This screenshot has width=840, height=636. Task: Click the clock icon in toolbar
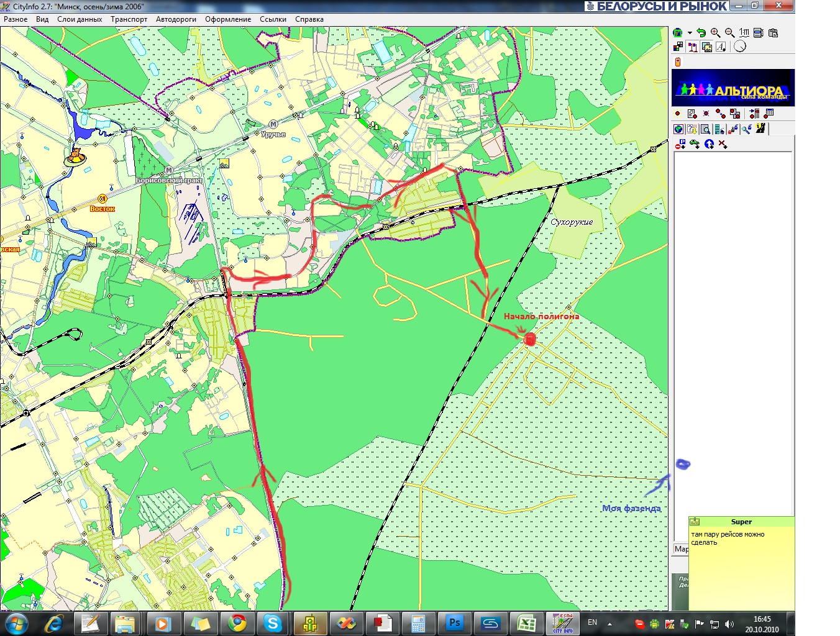740,47
